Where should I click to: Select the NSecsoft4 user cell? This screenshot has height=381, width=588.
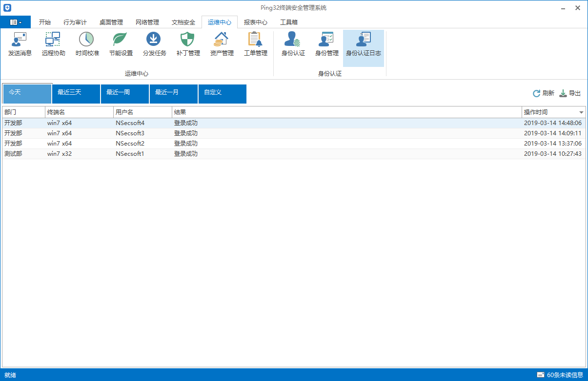coord(130,123)
